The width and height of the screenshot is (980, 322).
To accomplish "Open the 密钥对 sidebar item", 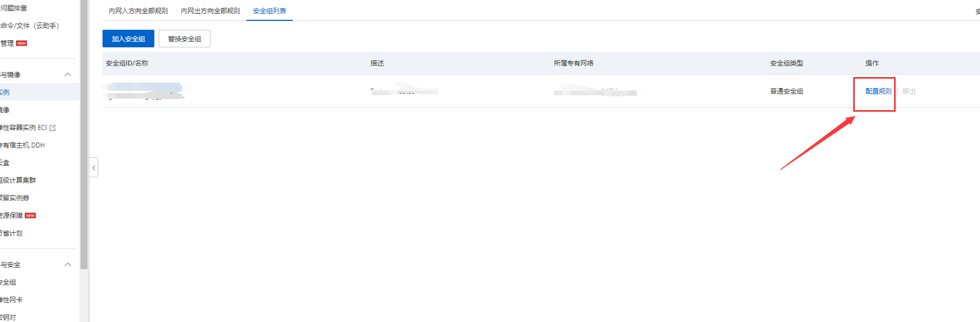I will click(8, 318).
